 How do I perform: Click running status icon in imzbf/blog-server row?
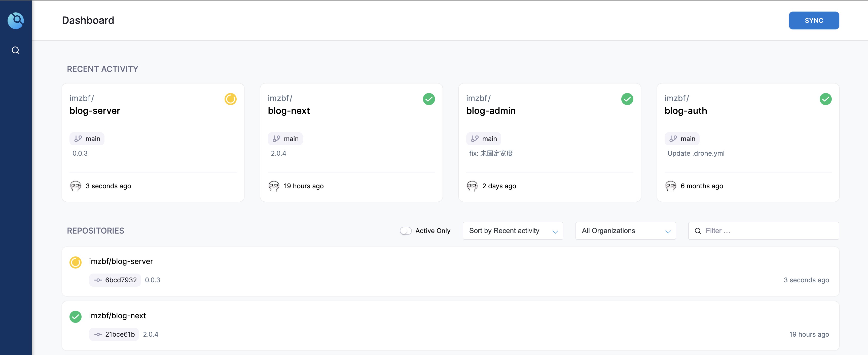click(76, 262)
